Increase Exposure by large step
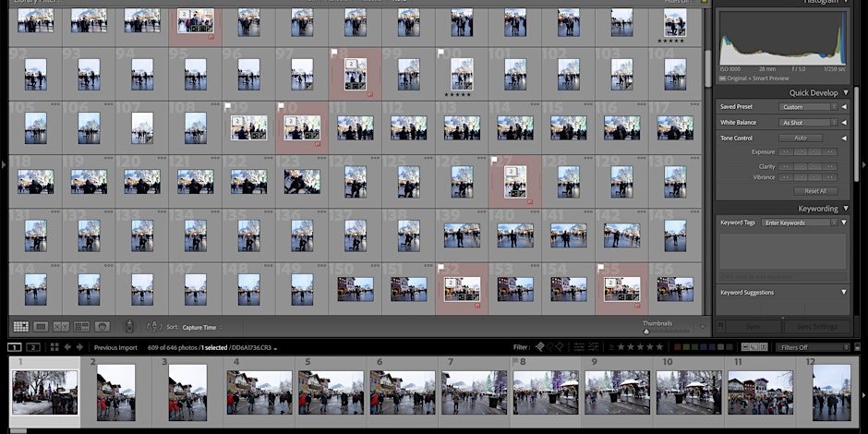 point(829,151)
